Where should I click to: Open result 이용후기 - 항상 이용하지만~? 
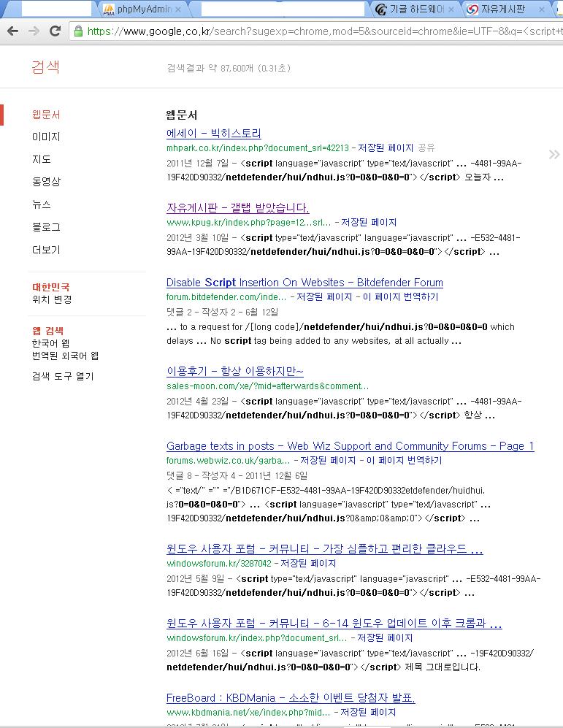235,371
